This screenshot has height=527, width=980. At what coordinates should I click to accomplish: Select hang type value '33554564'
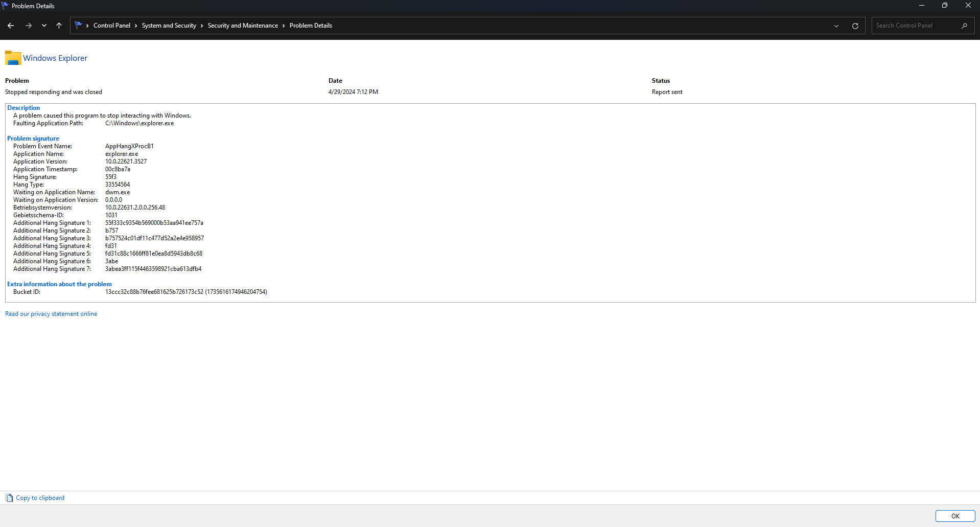(118, 185)
